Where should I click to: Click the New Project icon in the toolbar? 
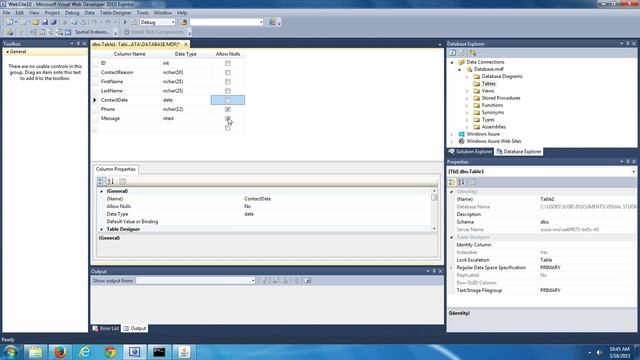9,22
